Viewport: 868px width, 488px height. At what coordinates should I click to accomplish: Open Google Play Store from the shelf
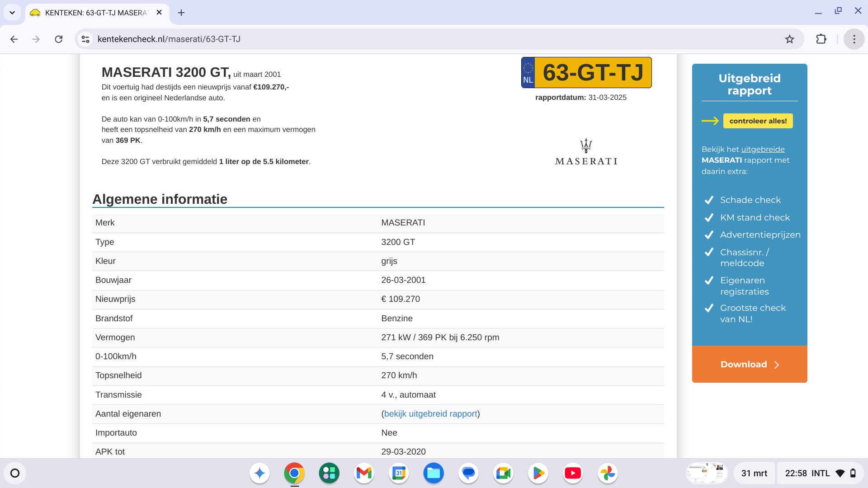538,473
